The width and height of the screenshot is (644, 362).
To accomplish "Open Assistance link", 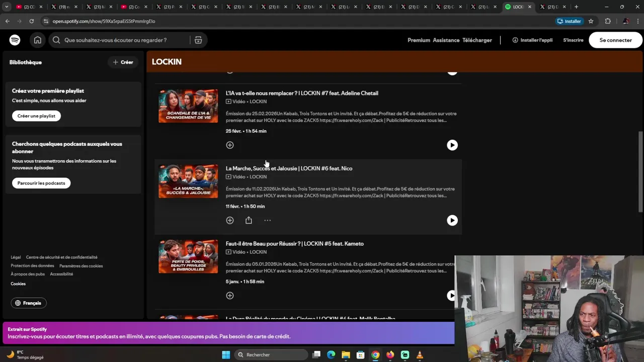I will point(446,40).
